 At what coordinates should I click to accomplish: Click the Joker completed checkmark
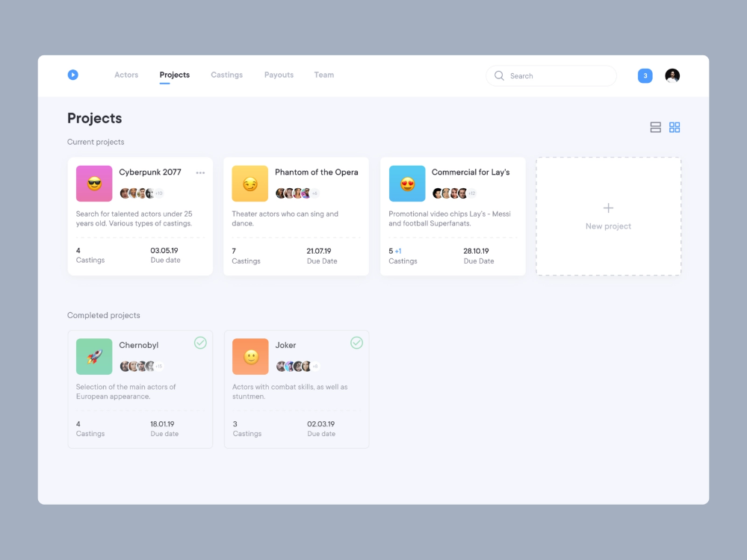pyautogui.click(x=356, y=343)
